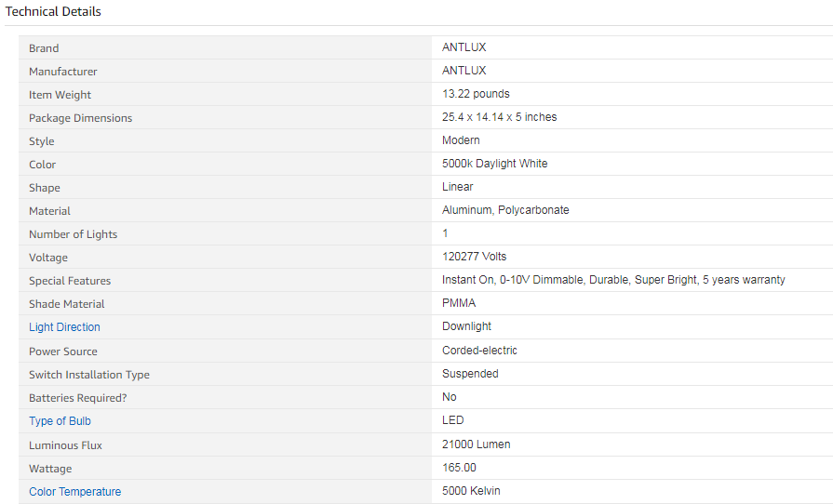The height and width of the screenshot is (504, 833).
Task: Click the Downlight value
Action: [x=466, y=326]
